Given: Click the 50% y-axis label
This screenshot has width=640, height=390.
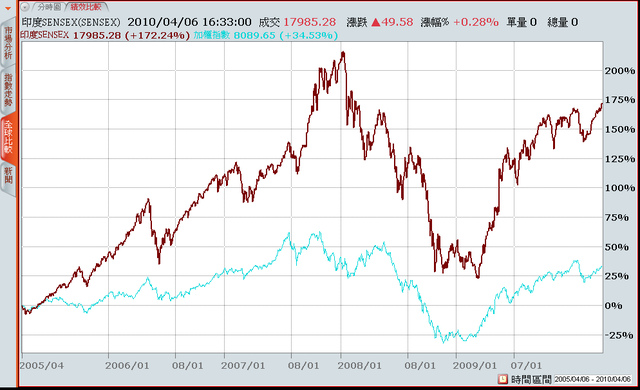Looking at the screenshot, I should pos(616,247).
